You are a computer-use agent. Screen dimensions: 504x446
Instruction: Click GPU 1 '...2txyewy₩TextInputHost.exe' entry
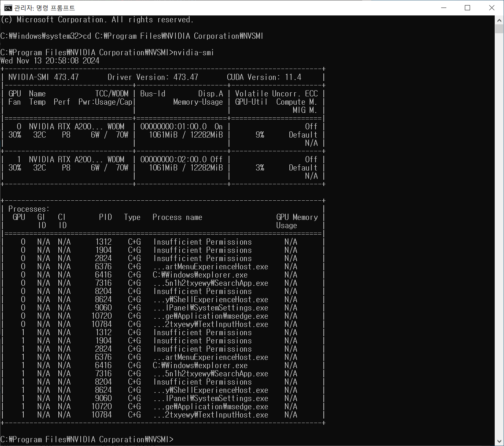[x=211, y=415]
